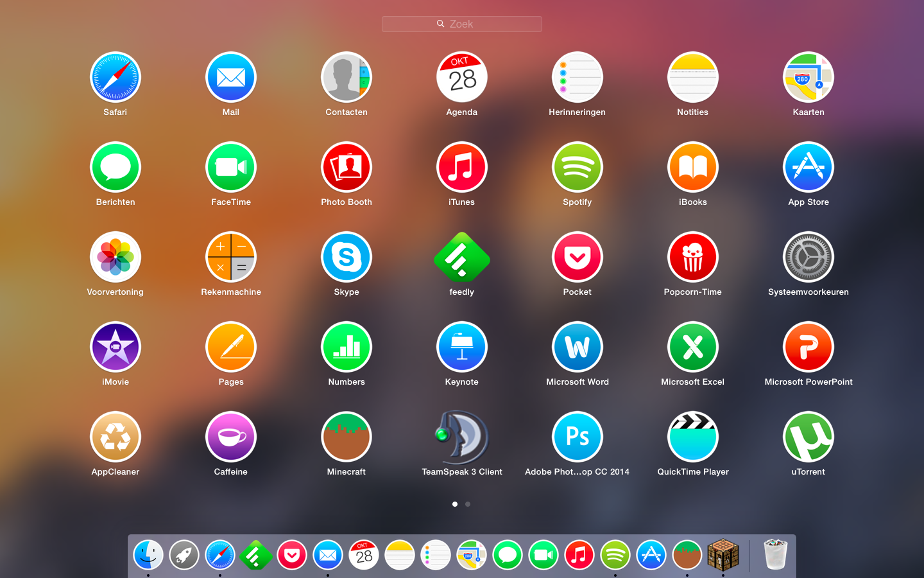Viewport: 924px width, 578px height.
Task: Select first Launchpad page dot
Action: [455, 504]
